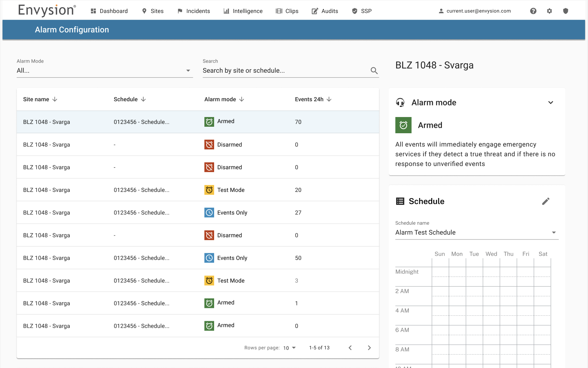This screenshot has height=368, width=588.
Task: Click the help question mark icon
Action: pos(533,11)
